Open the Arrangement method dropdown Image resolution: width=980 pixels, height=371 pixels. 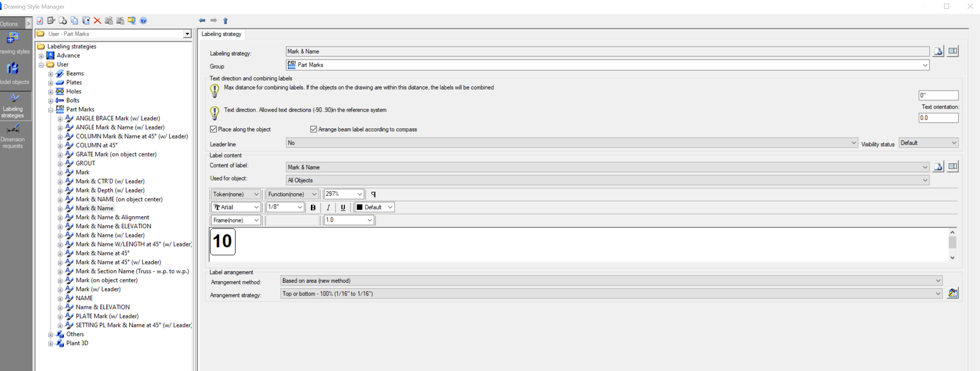tap(611, 281)
